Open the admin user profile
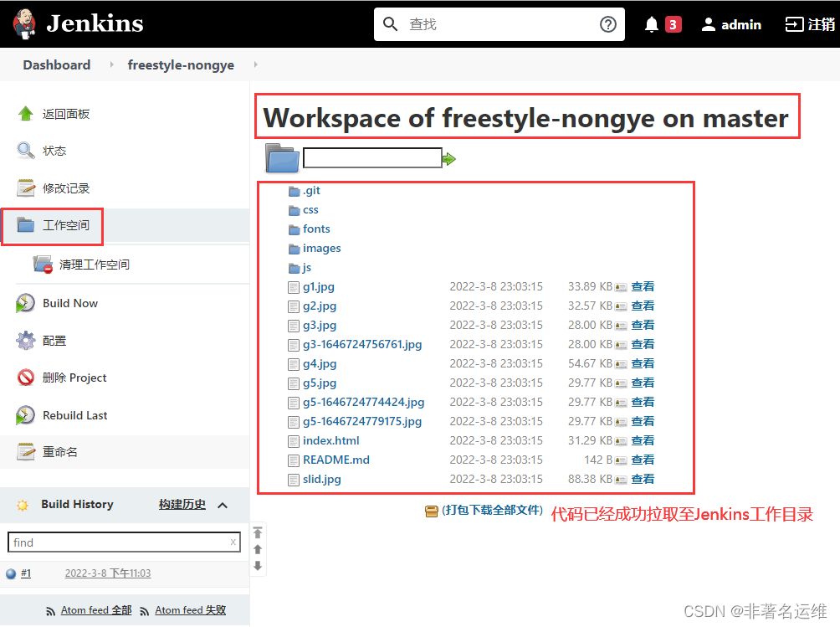 click(x=731, y=24)
